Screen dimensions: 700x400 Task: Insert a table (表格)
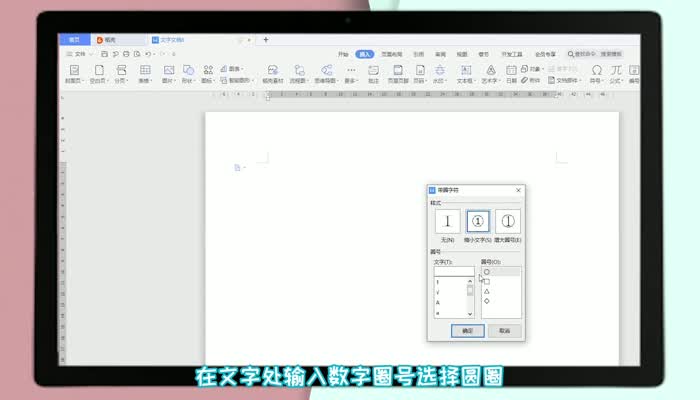pos(145,74)
